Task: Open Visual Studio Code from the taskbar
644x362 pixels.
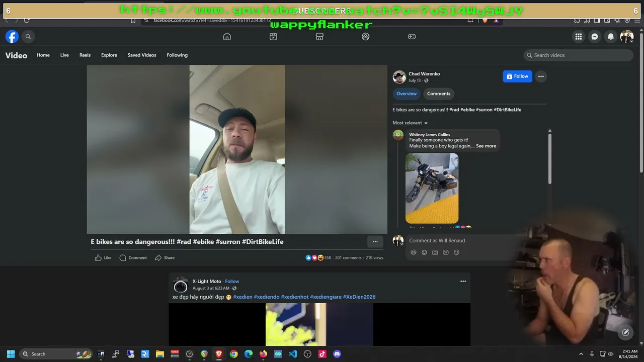Action: (x=293, y=354)
